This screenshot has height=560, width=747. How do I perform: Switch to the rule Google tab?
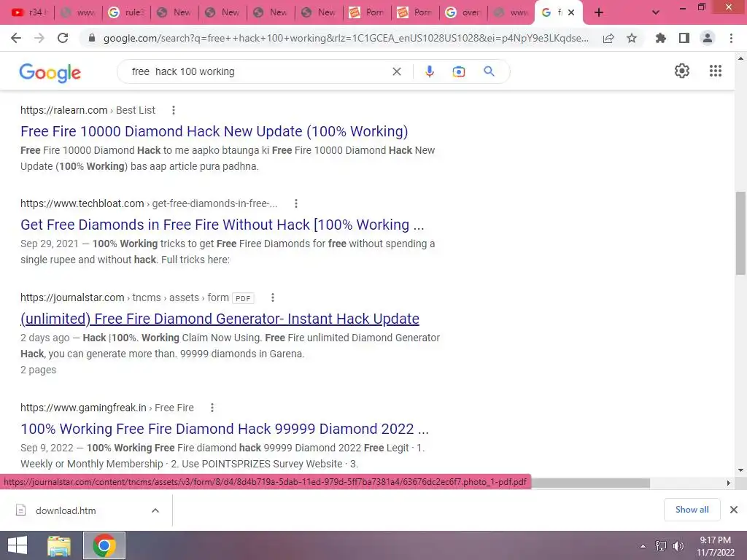pyautogui.click(x=126, y=12)
